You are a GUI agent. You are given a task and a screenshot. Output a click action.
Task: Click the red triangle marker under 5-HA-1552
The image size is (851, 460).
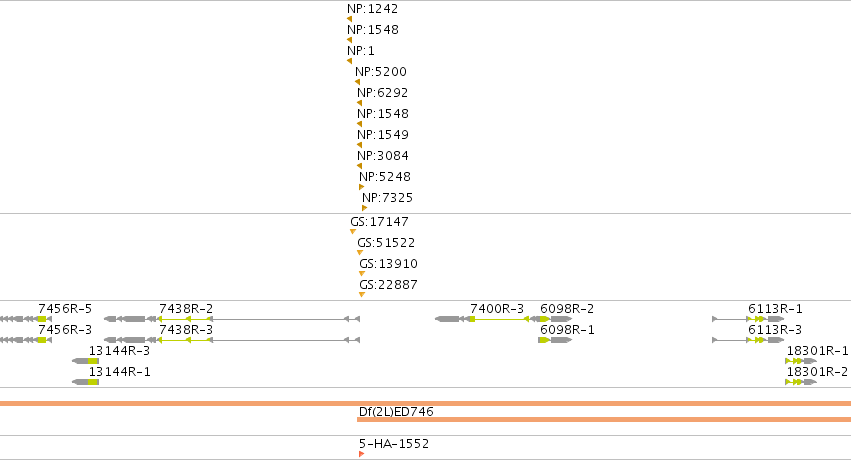(361, 454)
